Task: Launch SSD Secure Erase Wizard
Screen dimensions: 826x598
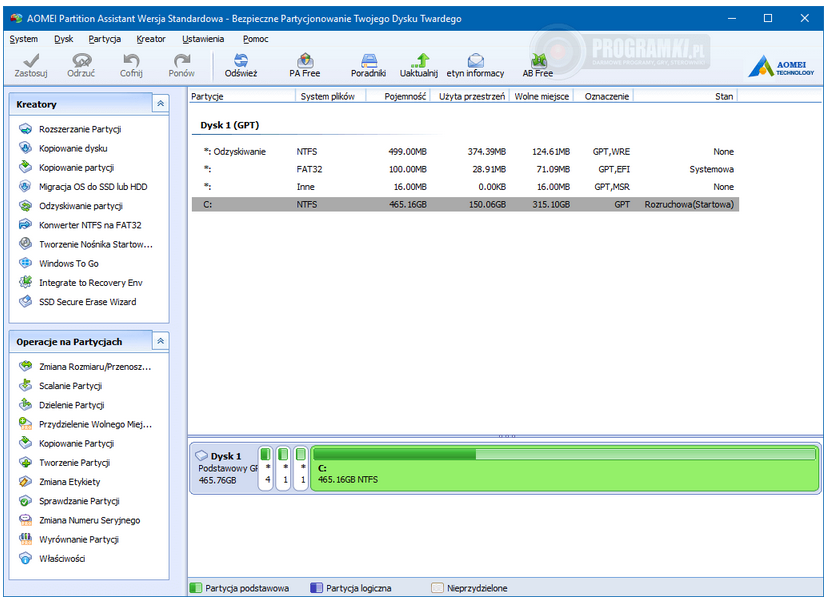Action: coord(87,302)
